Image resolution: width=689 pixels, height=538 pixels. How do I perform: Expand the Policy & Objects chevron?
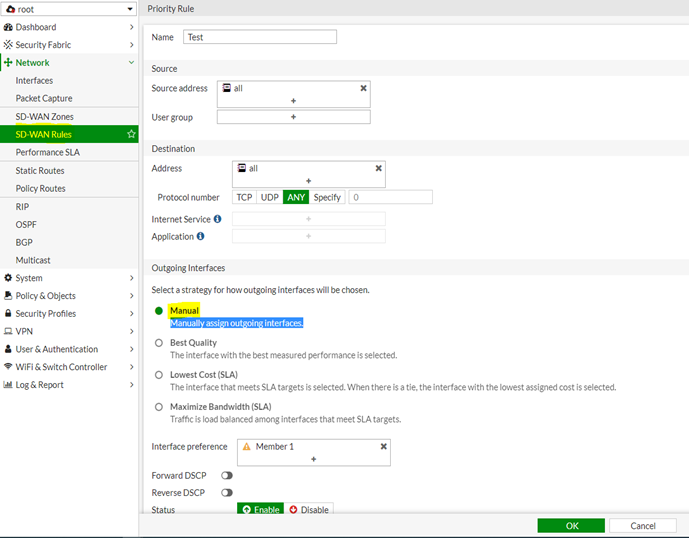tap(131, 296)
